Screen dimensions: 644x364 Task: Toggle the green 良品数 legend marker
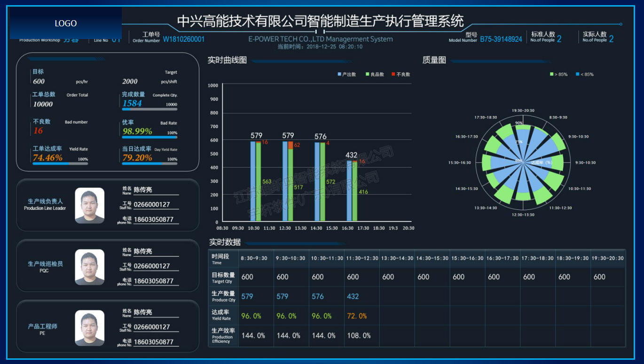point(367,74)
